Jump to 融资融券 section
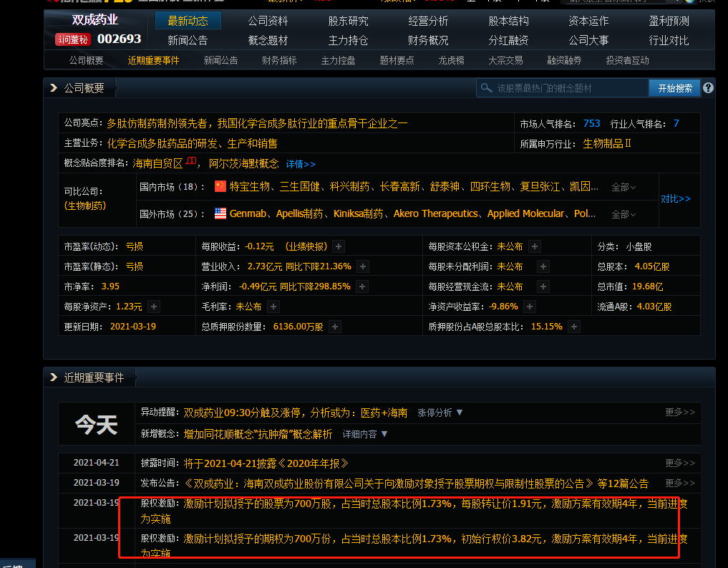This screenshot has height=568, width=728. [564, 60]
